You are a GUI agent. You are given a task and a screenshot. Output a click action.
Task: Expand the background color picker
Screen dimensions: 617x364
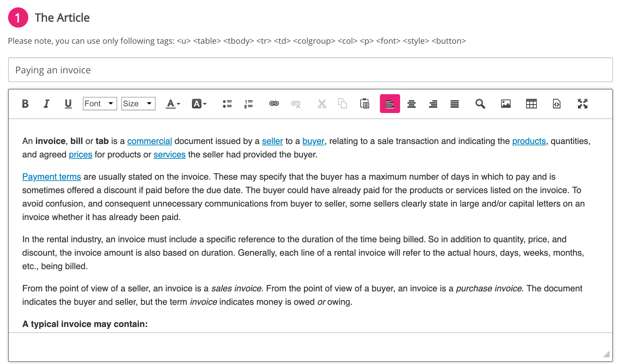tap(205, 104)
